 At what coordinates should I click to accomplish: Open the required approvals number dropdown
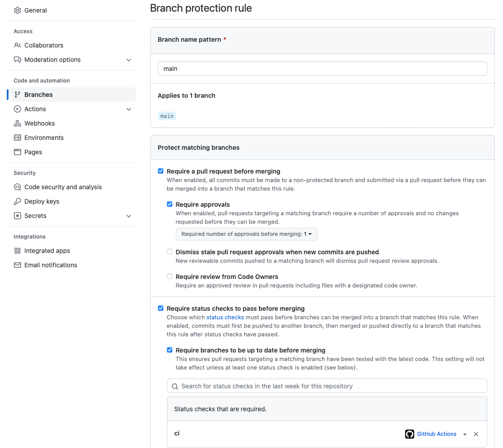(246, 234)
